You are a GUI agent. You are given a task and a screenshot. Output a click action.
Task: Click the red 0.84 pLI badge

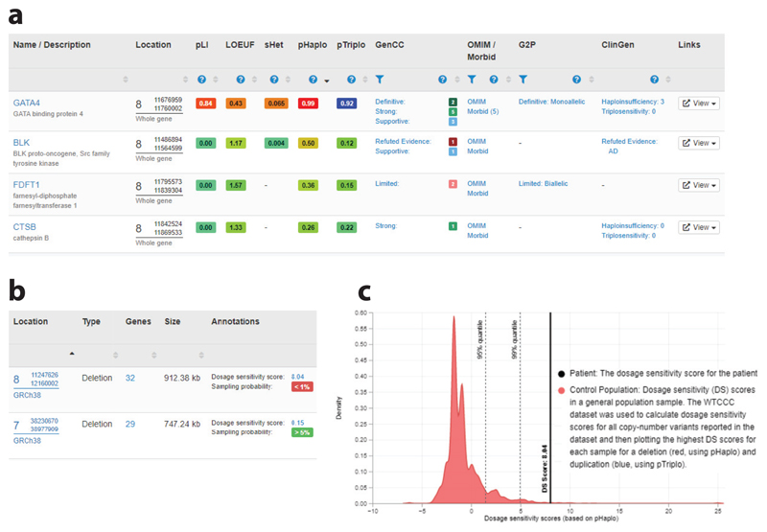[204, 103]
